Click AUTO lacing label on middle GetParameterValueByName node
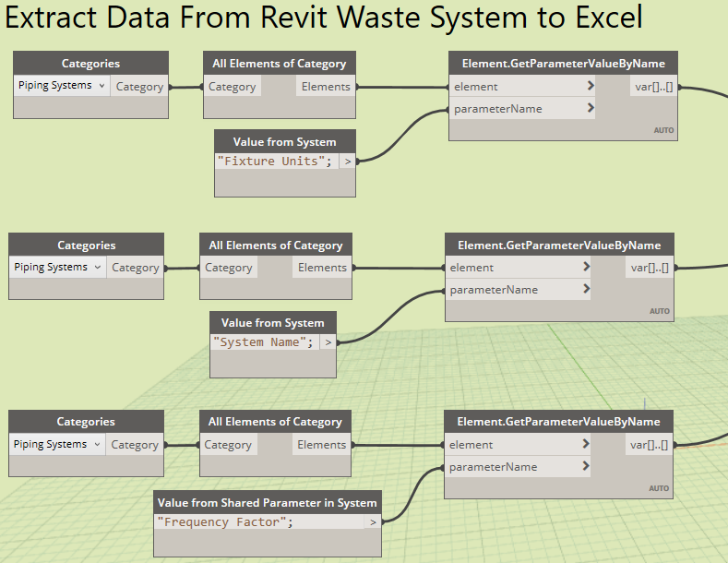Viewport: 728px width, 563px height. 660,311
